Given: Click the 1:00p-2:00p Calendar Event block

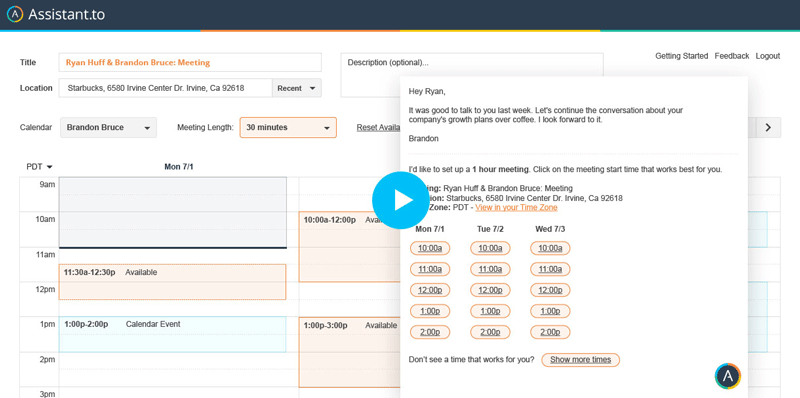Looking at the screenshot, I should click(x=172, y=334).
